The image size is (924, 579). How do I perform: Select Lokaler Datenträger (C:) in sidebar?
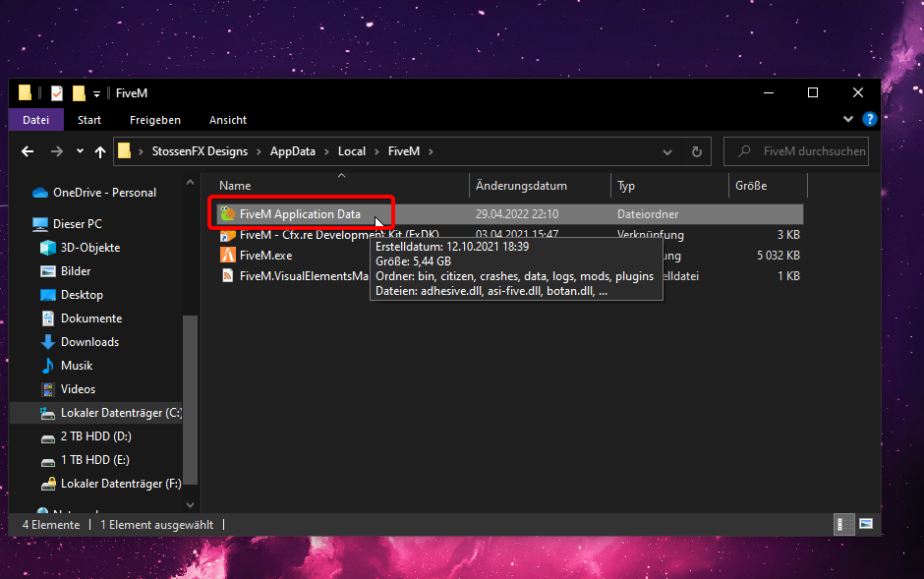(x=120, y=413)
